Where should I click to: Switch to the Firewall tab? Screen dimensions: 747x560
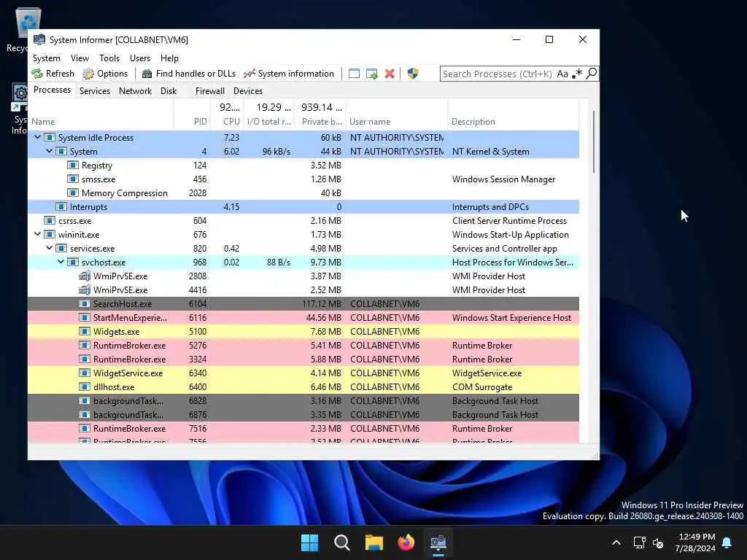(209, 91)
